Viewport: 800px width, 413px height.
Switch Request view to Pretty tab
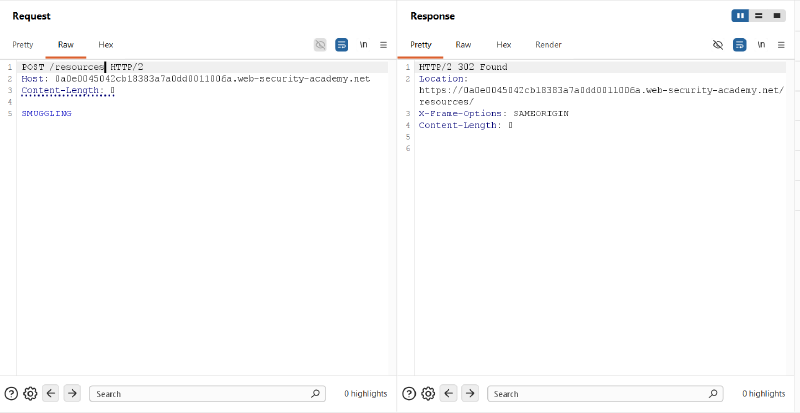pyautogui.click(x=22, y=45)
